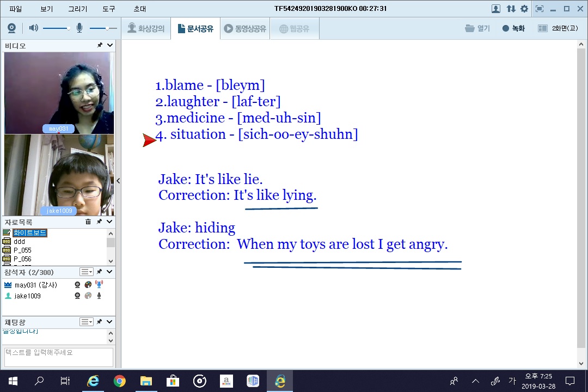Toggle jake1009's webcam icon
The width and height of the screenshot is (588, 392).
(x=78, y=296)
